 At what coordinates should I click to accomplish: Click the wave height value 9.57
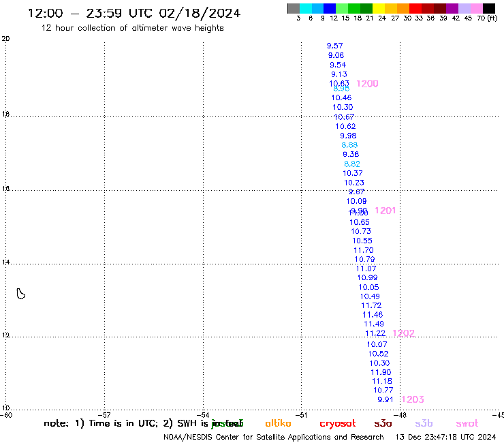pos(334,46)
